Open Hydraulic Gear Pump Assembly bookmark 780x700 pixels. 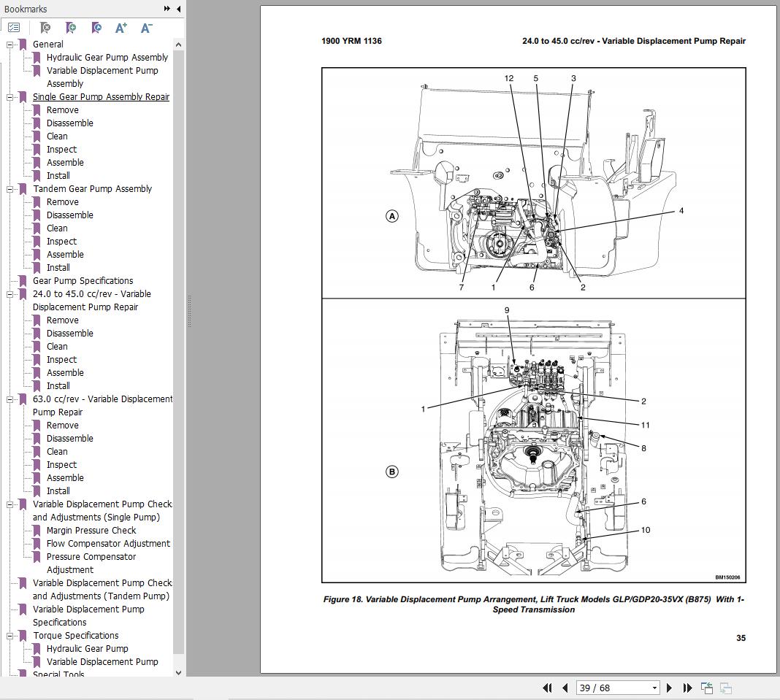(x=107, y=57)
